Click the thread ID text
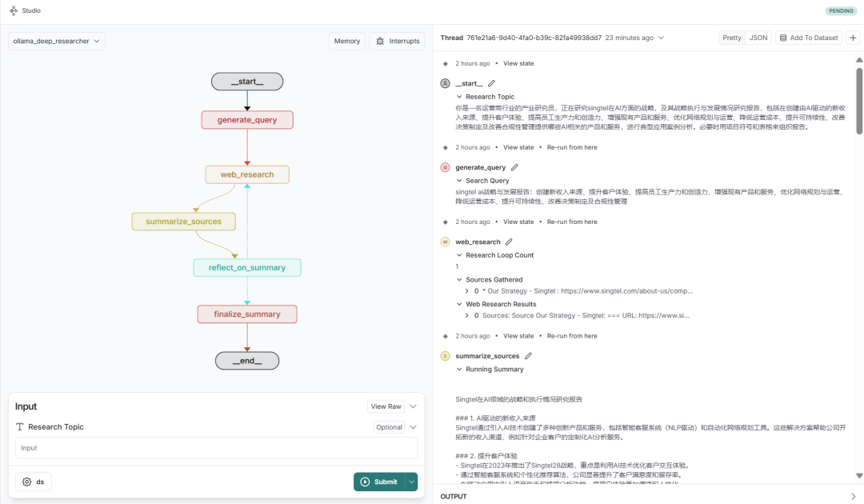This screenshot has height=504, width=864. [x=534, y=38]
